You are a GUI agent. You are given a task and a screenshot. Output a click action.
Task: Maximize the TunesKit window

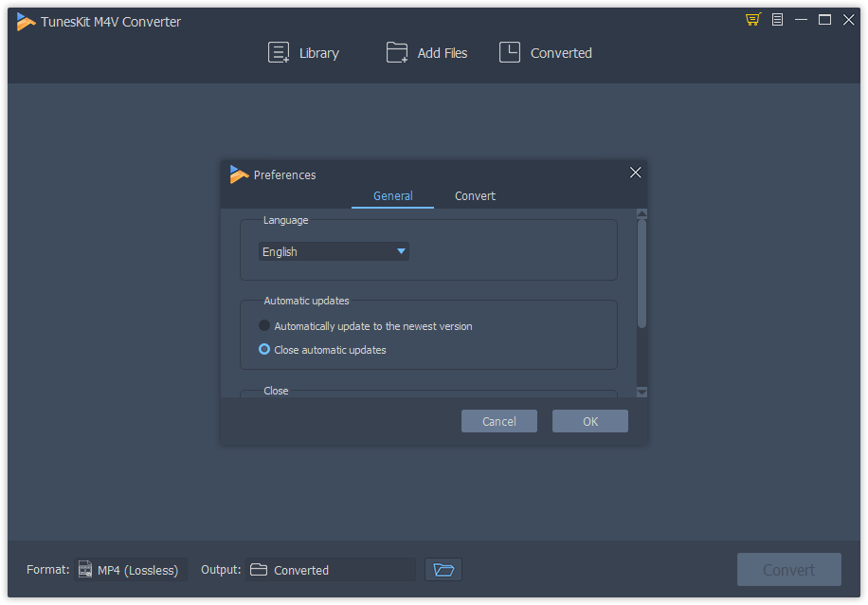[824, 19]
